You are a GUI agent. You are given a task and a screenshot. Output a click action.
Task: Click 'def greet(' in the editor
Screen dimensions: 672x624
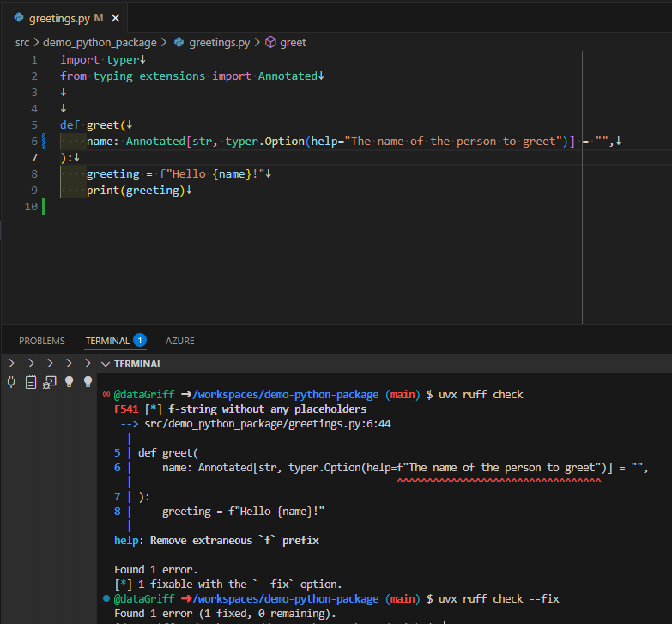(x=93, y=125)
